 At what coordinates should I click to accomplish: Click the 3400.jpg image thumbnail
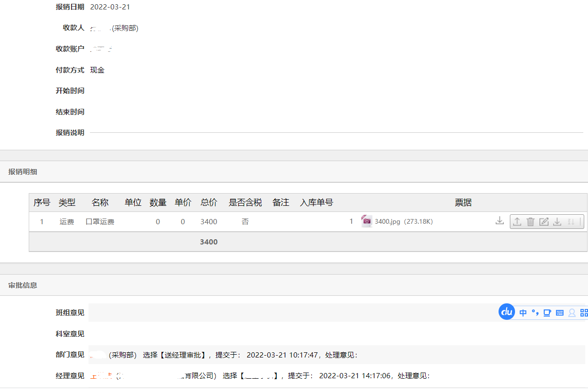(367, 221)
